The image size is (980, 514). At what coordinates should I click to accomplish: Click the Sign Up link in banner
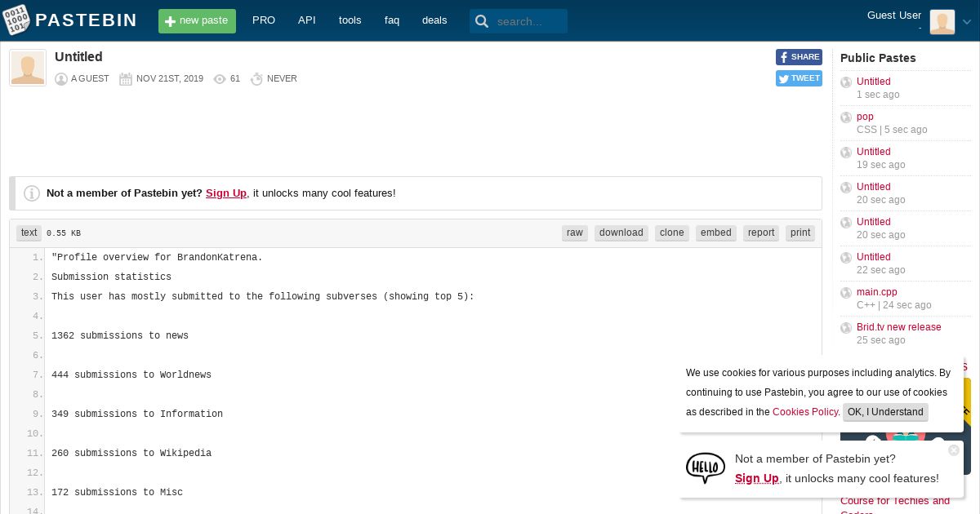(226, 193)
